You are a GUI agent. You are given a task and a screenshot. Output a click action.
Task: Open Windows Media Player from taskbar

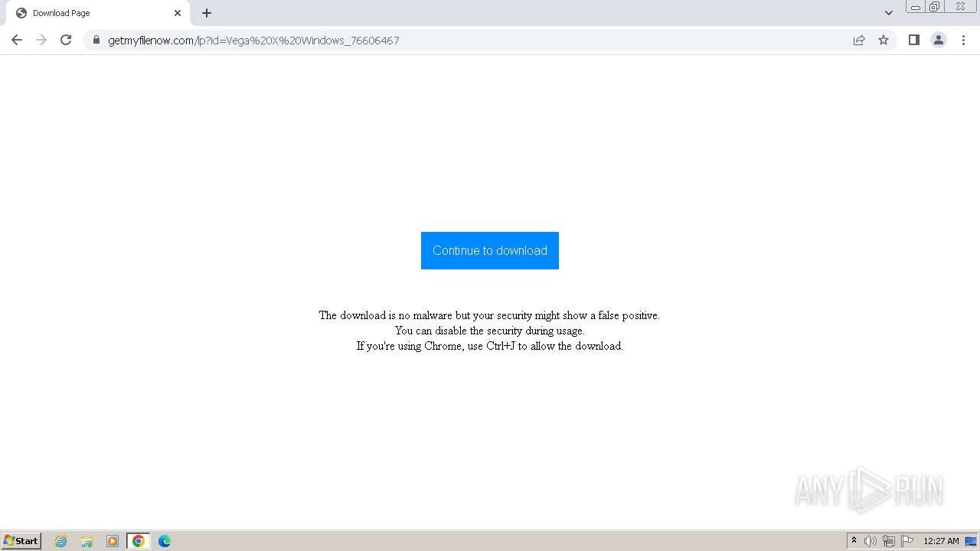tap(113, 541)
